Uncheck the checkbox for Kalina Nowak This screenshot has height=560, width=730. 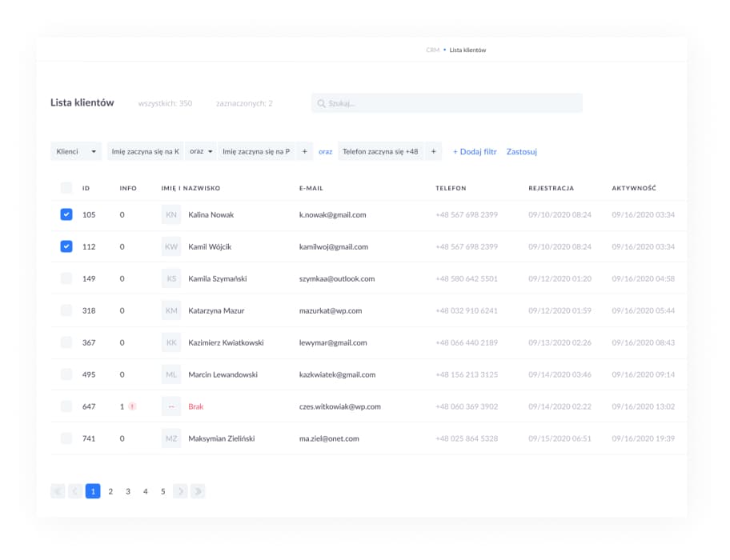[x=66, y=214]
